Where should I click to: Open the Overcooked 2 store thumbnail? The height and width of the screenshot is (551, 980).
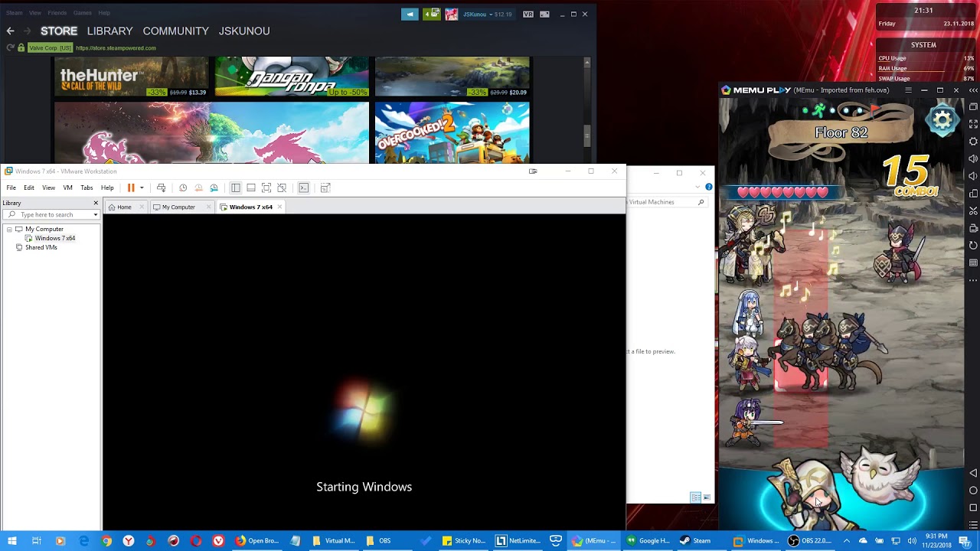pos(452,132)
